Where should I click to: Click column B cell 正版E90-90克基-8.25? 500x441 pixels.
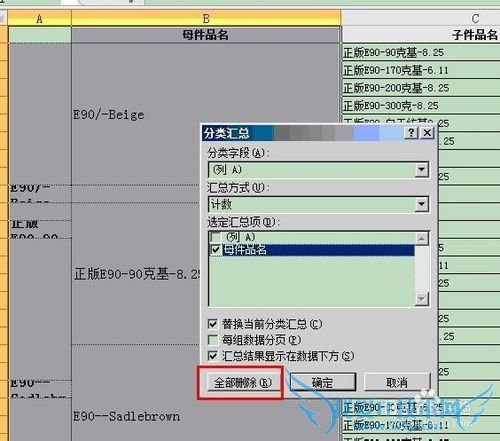137,274
